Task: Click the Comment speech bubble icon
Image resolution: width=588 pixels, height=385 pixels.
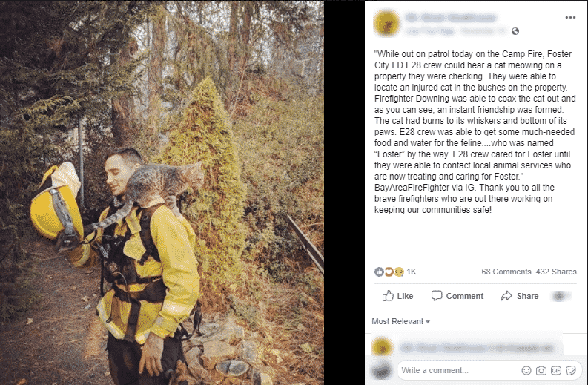Action: point(437,296)
